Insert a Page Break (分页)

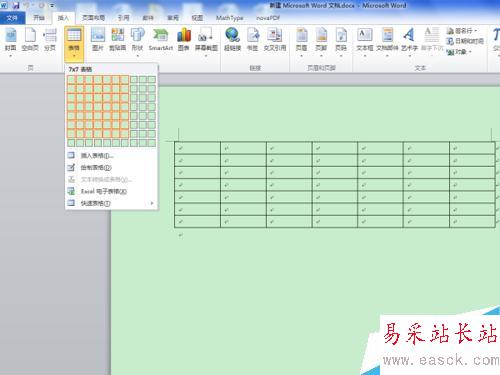[50, 40]
